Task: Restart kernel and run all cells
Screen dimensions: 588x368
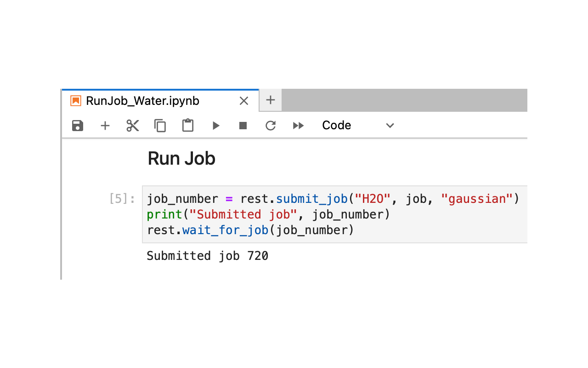Action: point(298,125)
